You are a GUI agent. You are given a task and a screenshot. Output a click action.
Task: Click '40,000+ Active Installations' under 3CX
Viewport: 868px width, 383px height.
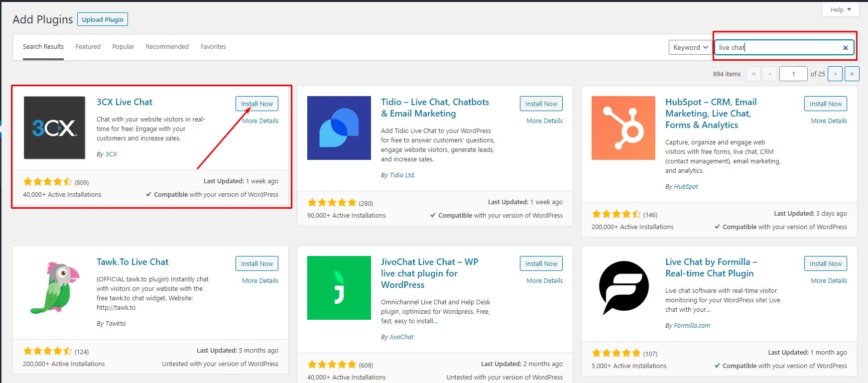coord(62,195)
